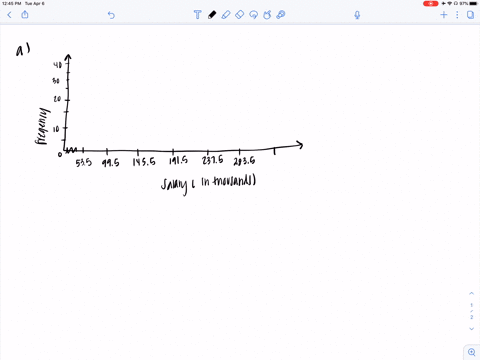Screen dimensions: 480x360
Task: Select the hand/scroll tool
Action: (267, 15)
